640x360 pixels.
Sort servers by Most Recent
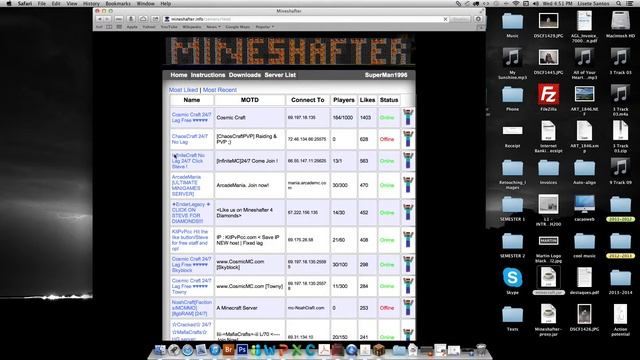pyautogui.click(x=220, y=90)
